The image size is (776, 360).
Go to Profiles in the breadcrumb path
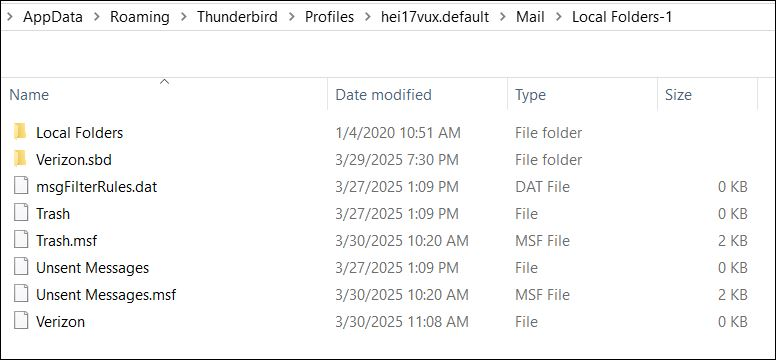tap(329, 17)
